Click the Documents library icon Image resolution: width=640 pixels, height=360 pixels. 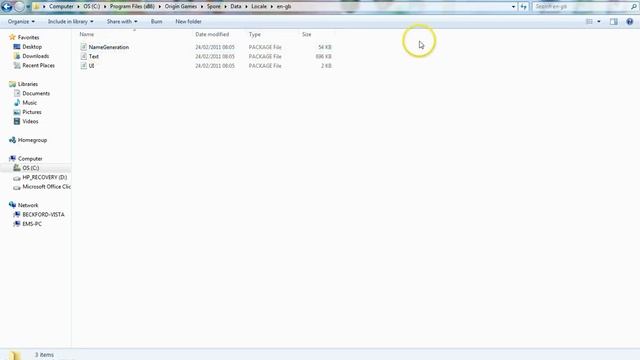pos(17,93)
